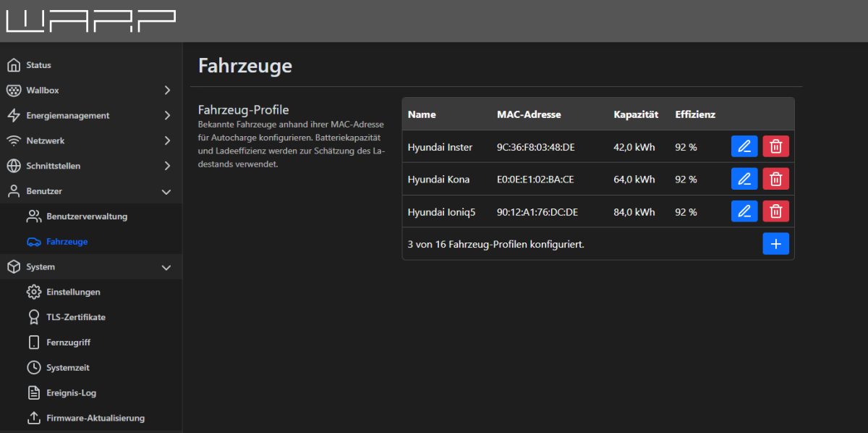Edit the Hyundai Inster profile

coord(744,146)
